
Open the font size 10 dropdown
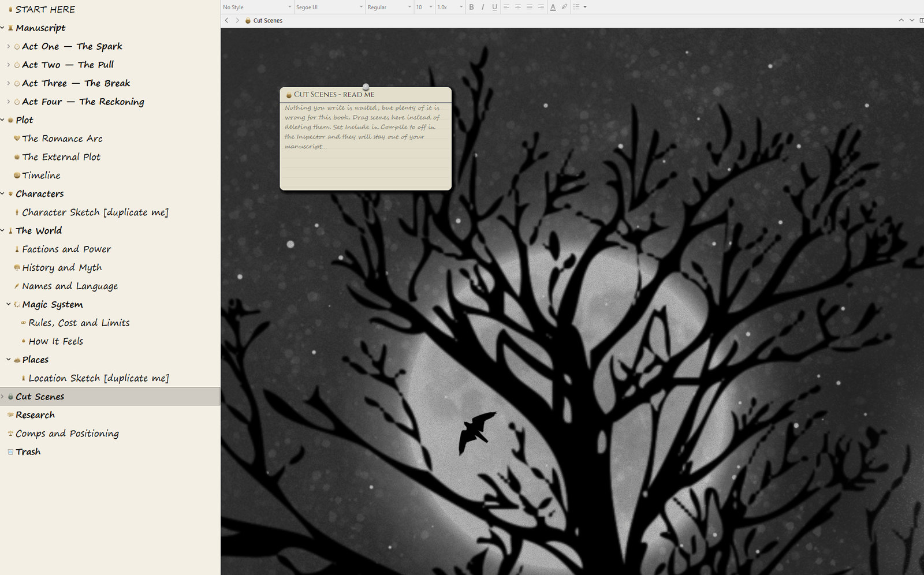(x=424, y=7)
